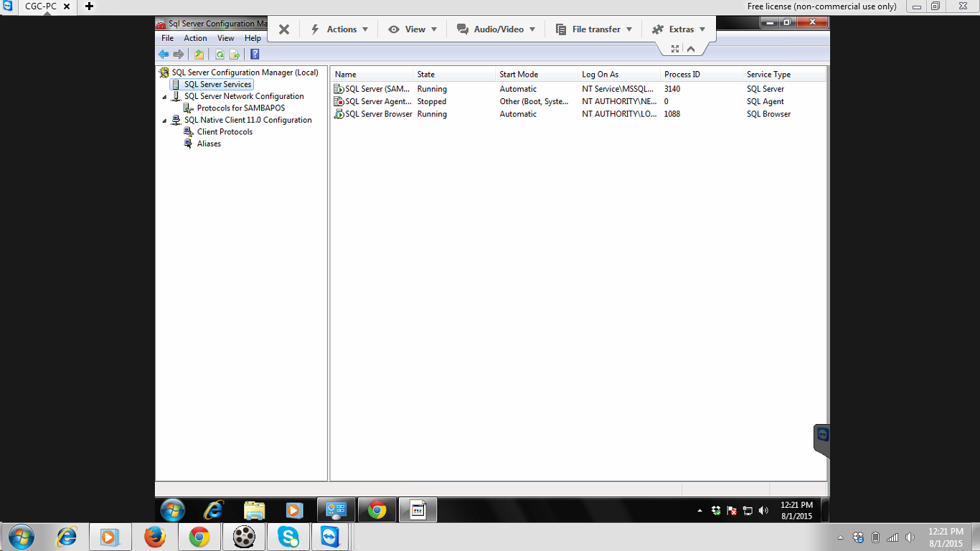Click the TeamViewer icon on the local taskbar
This screenshot has height=551, width=980.
pyautogui.click(x=329, y=537)
